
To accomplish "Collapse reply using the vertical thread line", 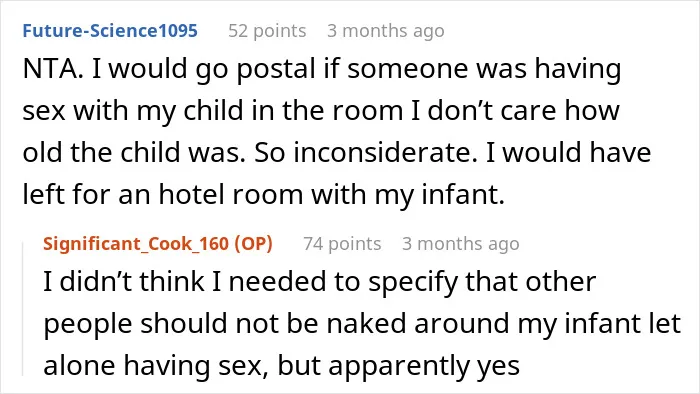I will [x=23, y=309].
